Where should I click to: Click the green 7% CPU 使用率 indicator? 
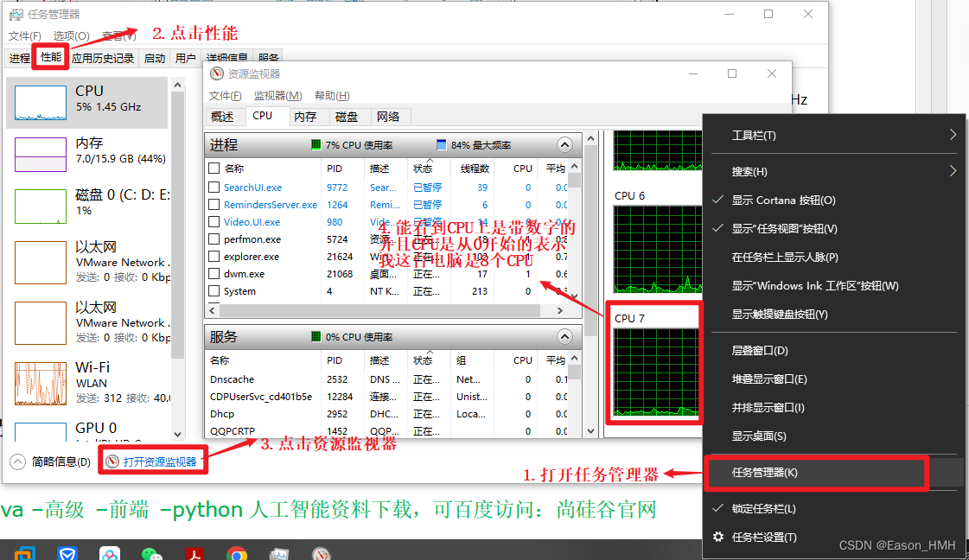tap(316, 144)
